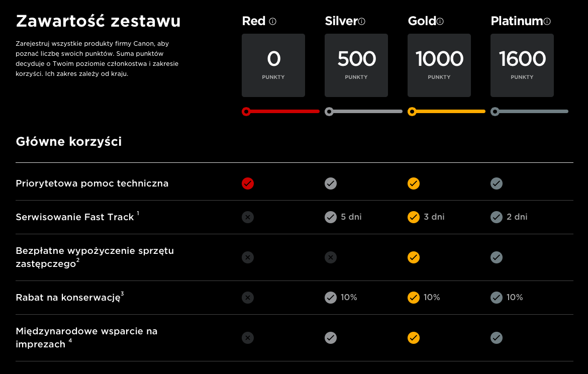Click the Serwisowanie Fast Track row label
The width and height of the screenshot is (588, 374).
(x=74, y=217)
